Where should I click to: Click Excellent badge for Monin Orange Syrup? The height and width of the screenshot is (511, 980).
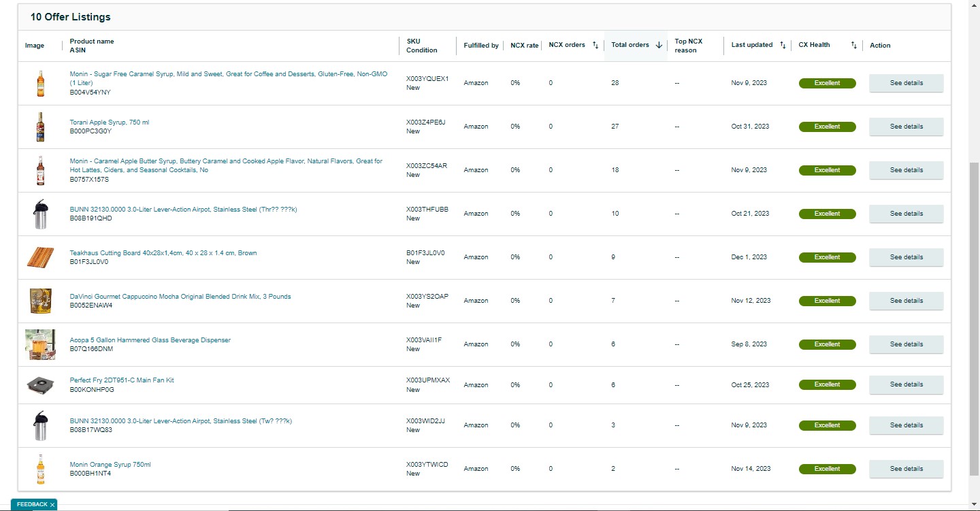[827, 469]
